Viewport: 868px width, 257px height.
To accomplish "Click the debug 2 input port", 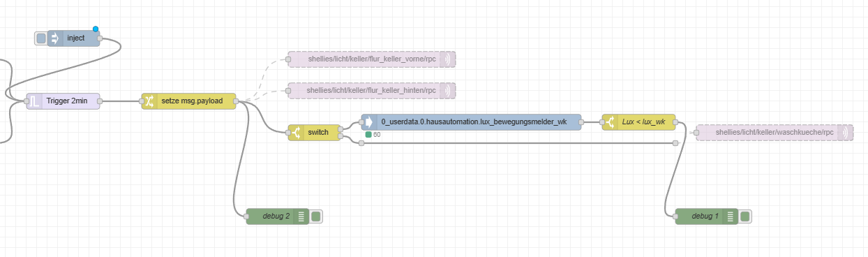I will pyautogui.click(x=246, y=216).
